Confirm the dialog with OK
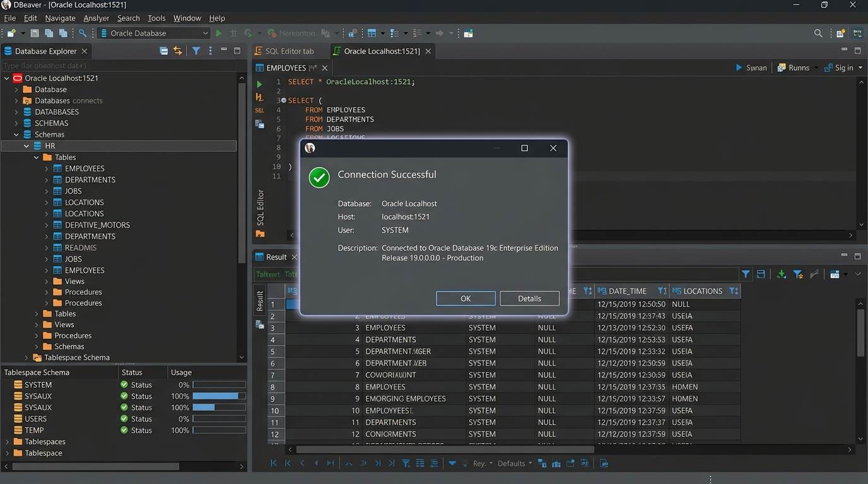The image size is (868, 484). [466, 299]
